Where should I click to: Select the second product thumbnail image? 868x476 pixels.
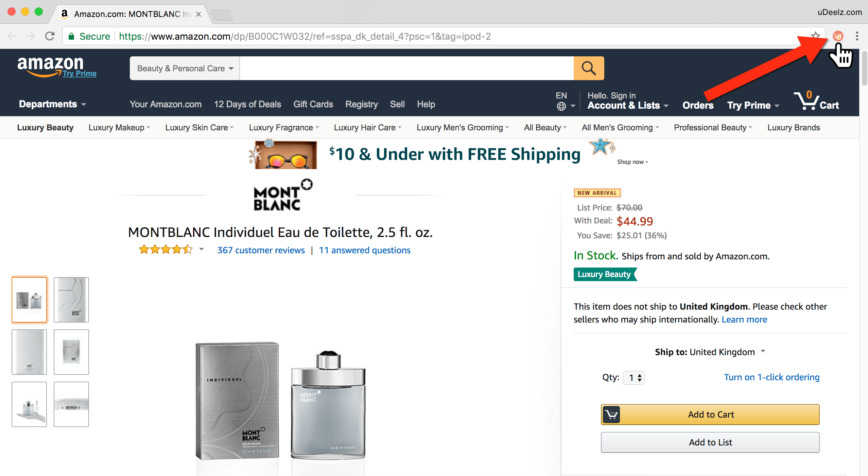point(71,299)
